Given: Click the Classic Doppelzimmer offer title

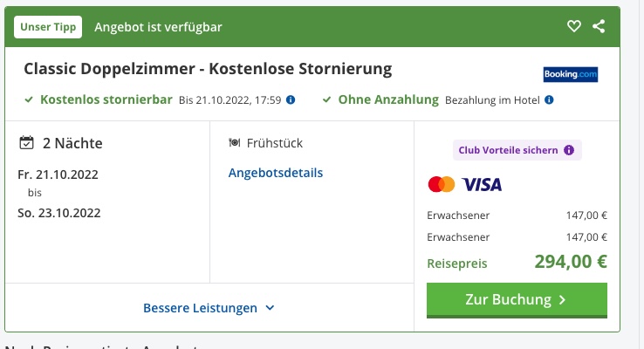Looking at the screenshot, I should (208, 69).
